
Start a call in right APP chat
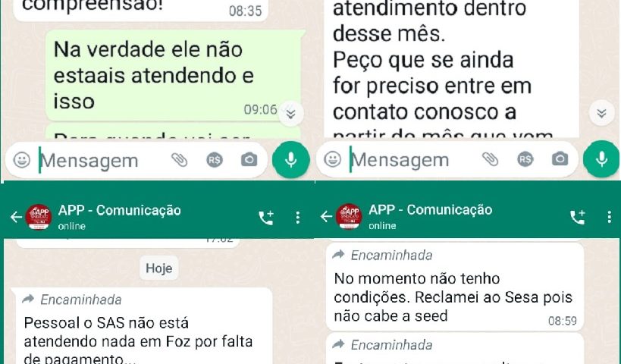point(577,217)
